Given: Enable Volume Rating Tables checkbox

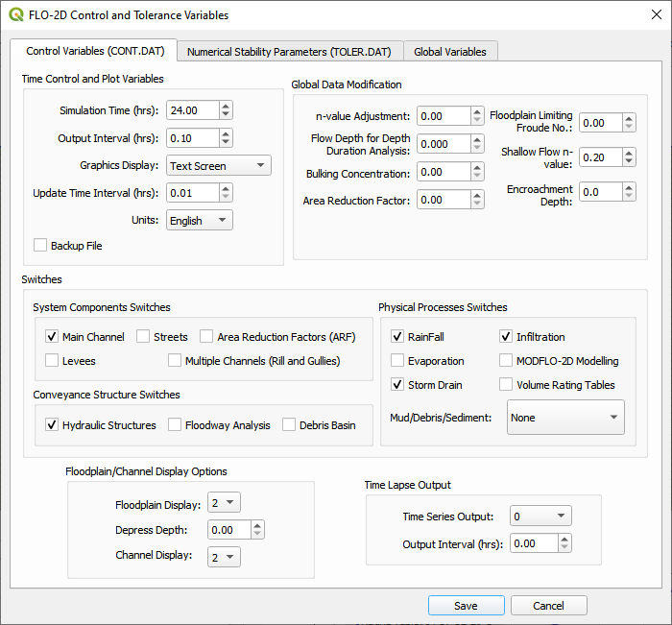Looking at the screenshot, I should (506, 385).
